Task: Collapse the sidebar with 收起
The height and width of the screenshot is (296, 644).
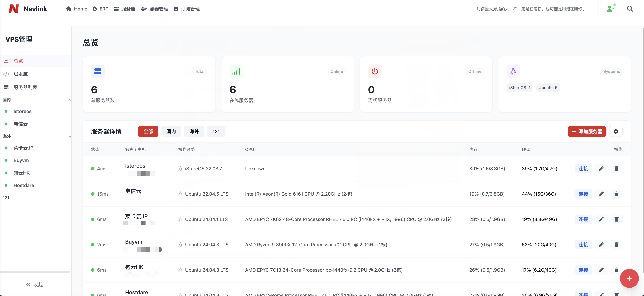Action: coord(35,284)
